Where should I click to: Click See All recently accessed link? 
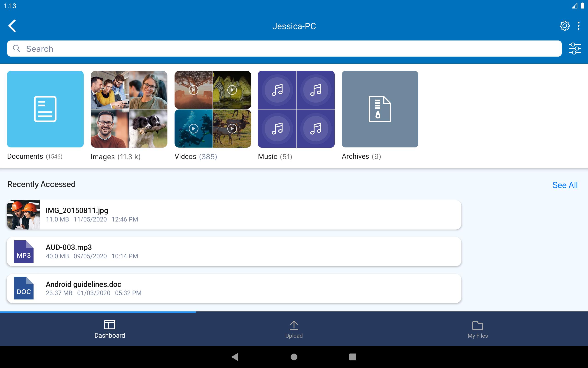[565, 185]
